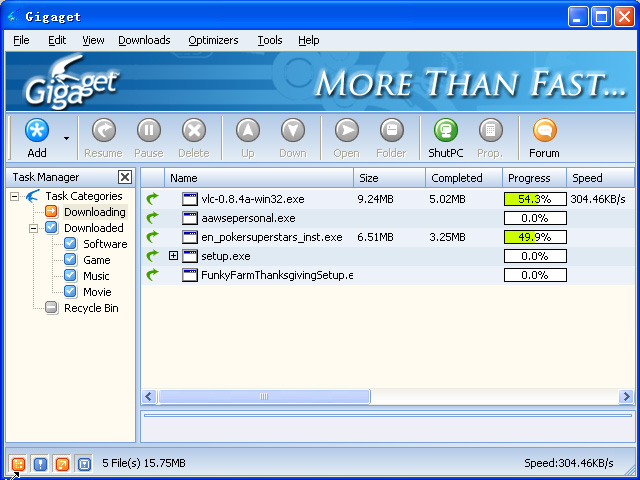Click the Task Categories root item
The width and height of the screenshot is (640, 480).
click(84, 196)
